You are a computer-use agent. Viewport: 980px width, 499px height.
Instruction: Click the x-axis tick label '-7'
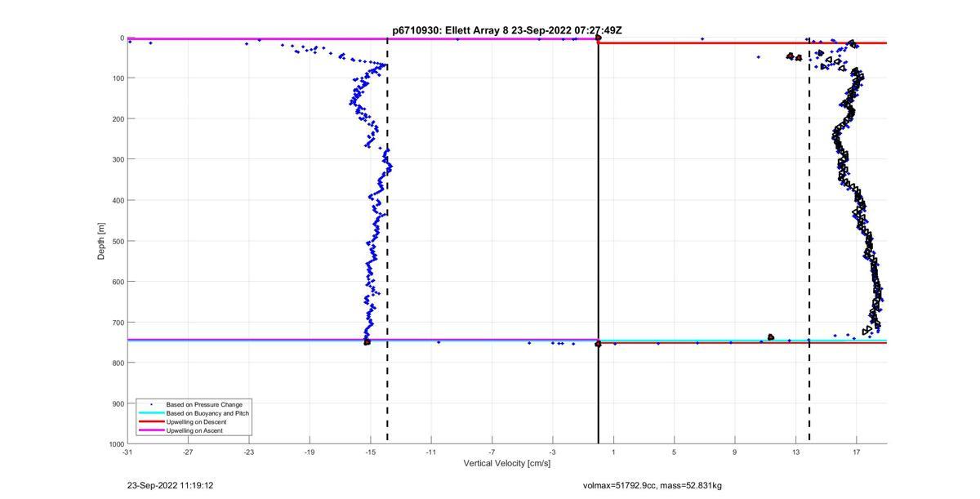[x=492, y=452]
